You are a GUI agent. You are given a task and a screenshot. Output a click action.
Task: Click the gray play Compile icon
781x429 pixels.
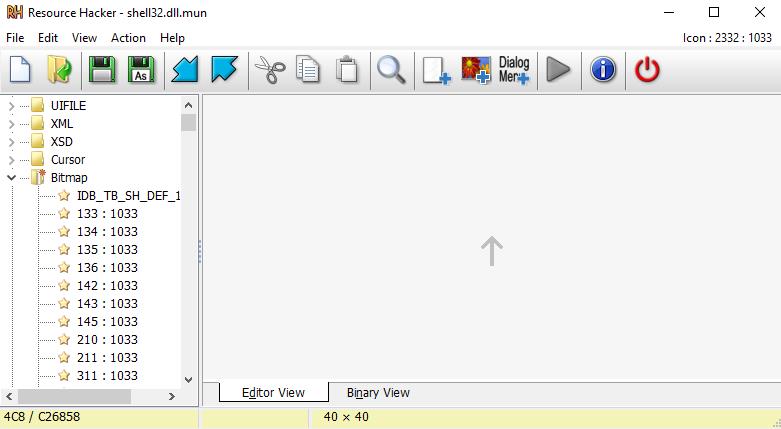point(558,70)
